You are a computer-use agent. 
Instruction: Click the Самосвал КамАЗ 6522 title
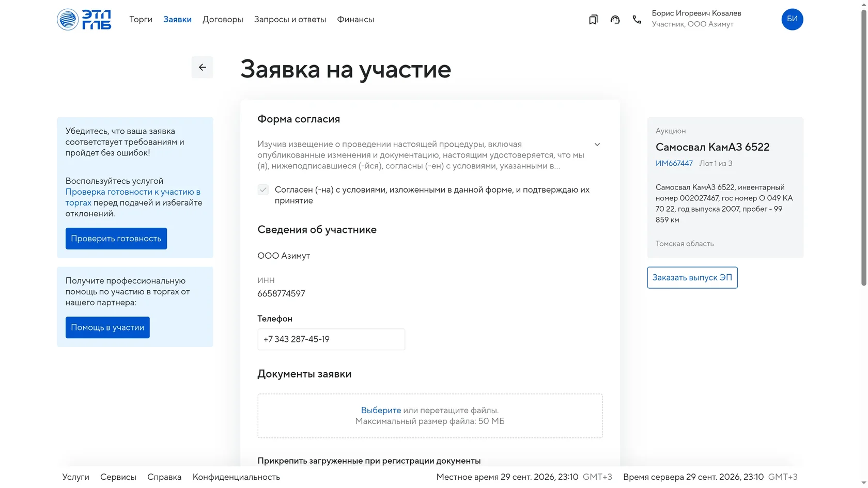pyautogui.click(x=712, y=147)
